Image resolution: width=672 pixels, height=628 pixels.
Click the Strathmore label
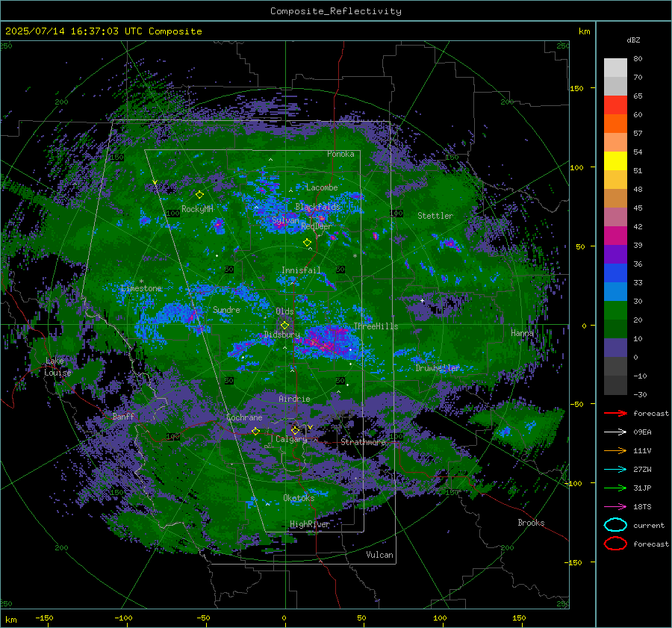[x=363, y=442]
